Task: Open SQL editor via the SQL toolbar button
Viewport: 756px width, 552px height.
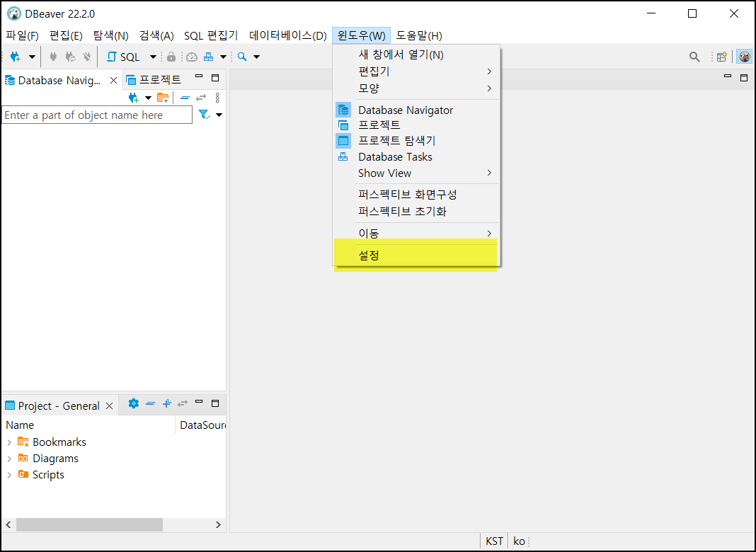Action: (x=123, y=57)
